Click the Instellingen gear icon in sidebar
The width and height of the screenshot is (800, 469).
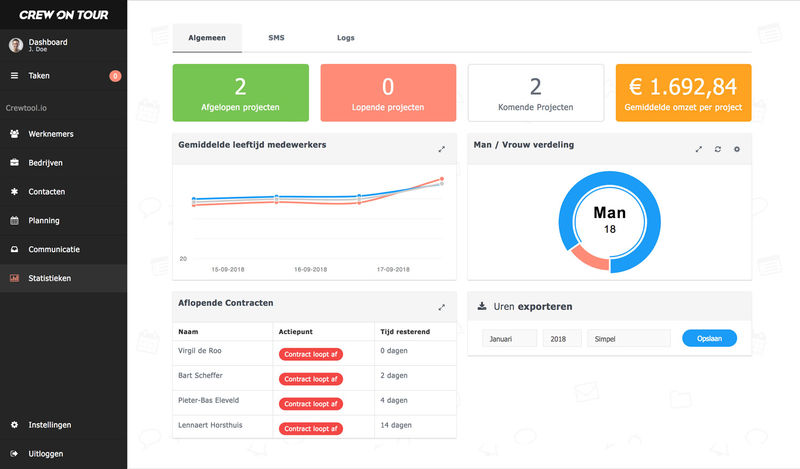(x=14, y=424)
